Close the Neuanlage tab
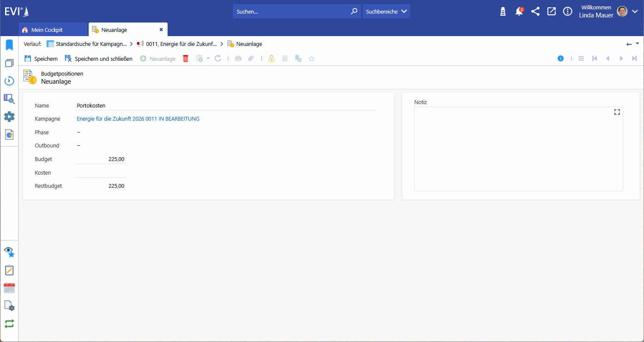The width and height of the screenshot is (644, 342). [x=161, y=30]
